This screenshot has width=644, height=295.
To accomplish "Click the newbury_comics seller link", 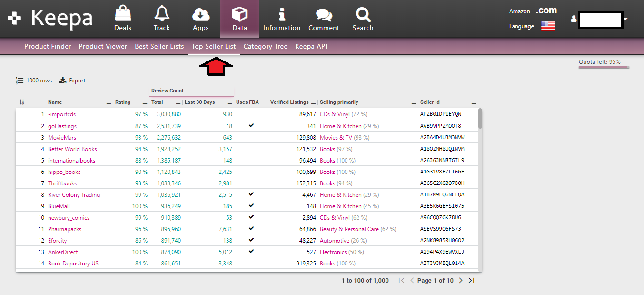I will point(69,218).
